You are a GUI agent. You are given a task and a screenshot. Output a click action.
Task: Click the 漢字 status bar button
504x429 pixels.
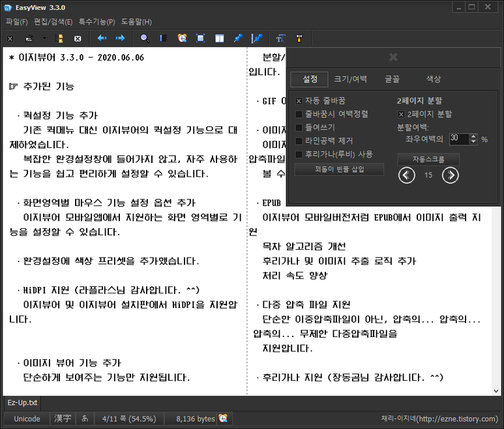(63, 419)
